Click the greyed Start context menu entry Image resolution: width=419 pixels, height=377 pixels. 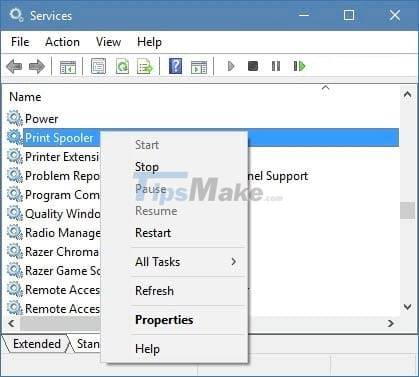(x=147, y=145)
